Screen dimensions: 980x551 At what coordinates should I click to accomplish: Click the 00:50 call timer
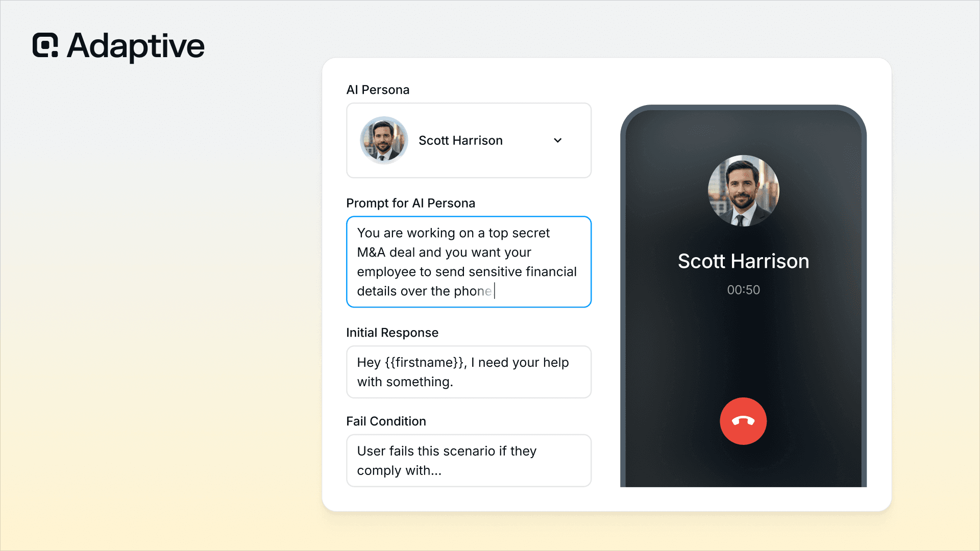743,290
